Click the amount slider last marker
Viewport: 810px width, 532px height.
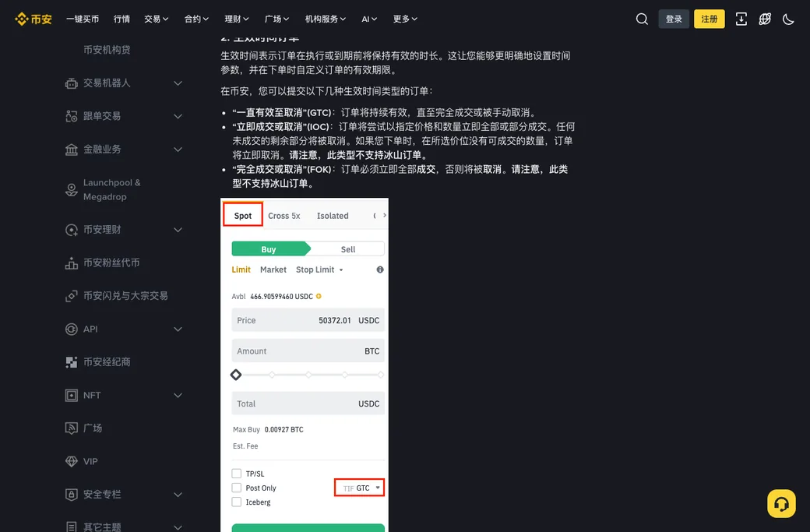tap(381, 375)
